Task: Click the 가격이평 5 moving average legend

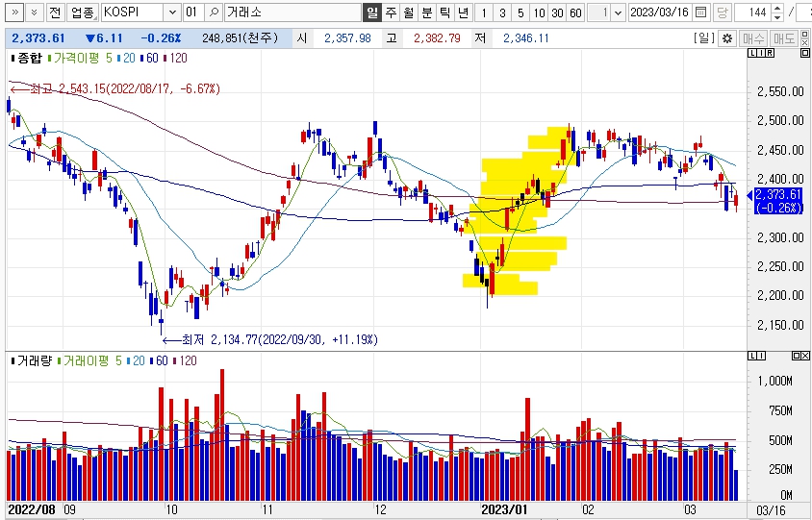Action: click(x=79, y=58)
